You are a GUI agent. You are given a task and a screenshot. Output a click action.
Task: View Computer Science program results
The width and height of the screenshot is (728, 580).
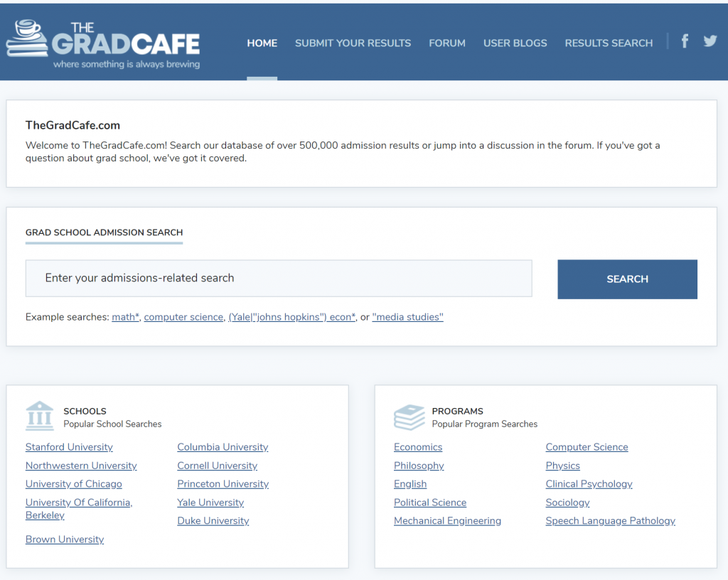click(x=587, y=447)
